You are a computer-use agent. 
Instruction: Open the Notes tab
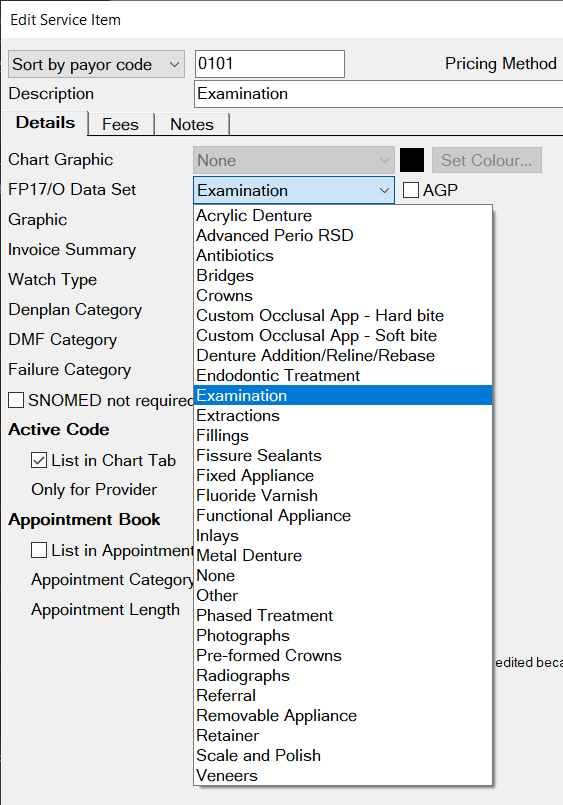[x=192, y=124]
